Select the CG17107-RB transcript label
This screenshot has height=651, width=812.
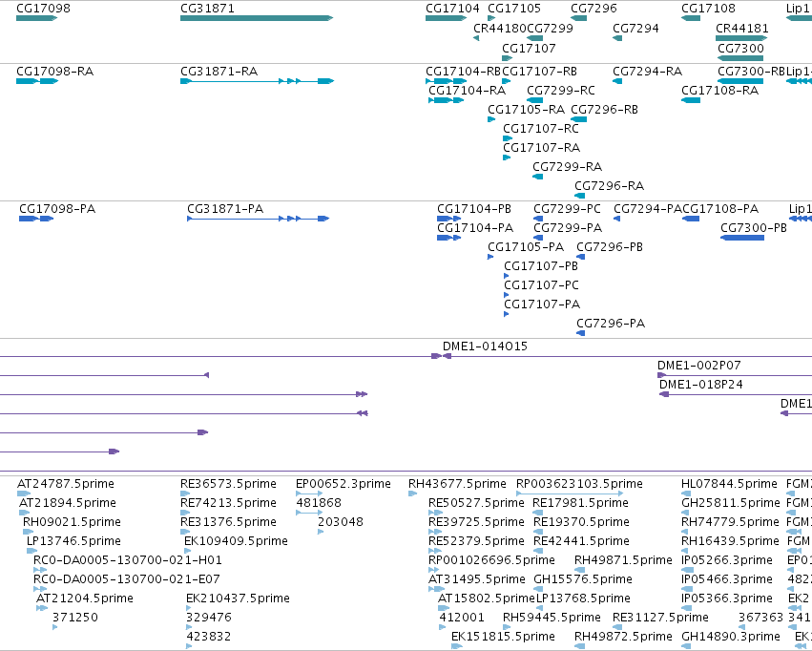point(539,71)
